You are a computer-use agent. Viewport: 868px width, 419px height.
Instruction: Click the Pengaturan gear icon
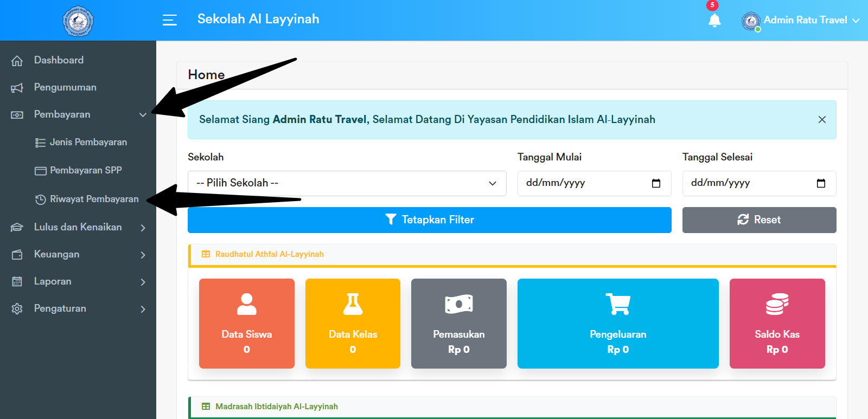[x=17, y=309]
